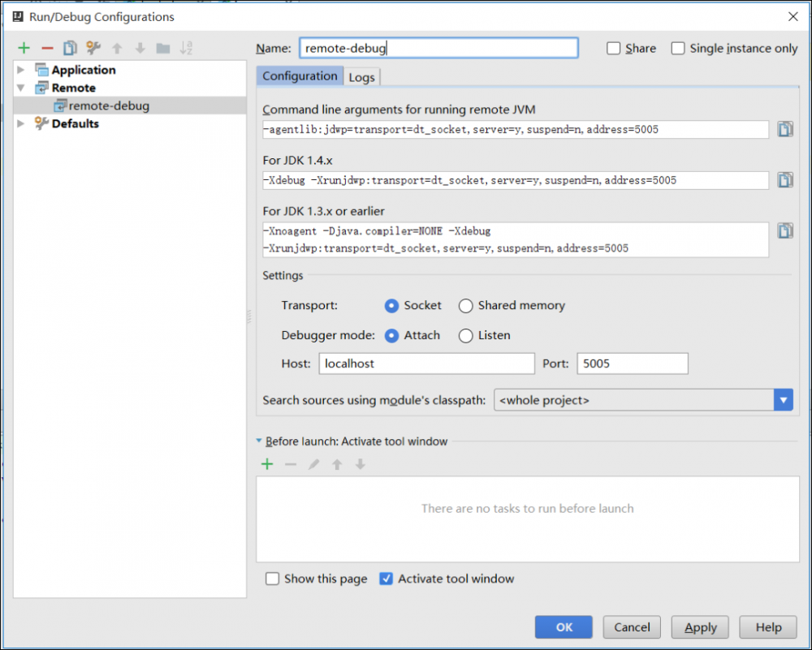The image size is (812, 650).
Task: Apply the configuration changes
Action: click(699, 626)
